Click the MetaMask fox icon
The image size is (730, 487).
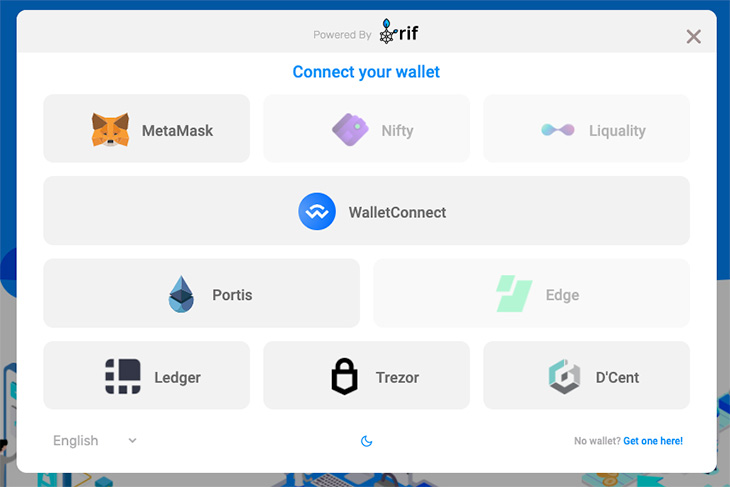110,130
